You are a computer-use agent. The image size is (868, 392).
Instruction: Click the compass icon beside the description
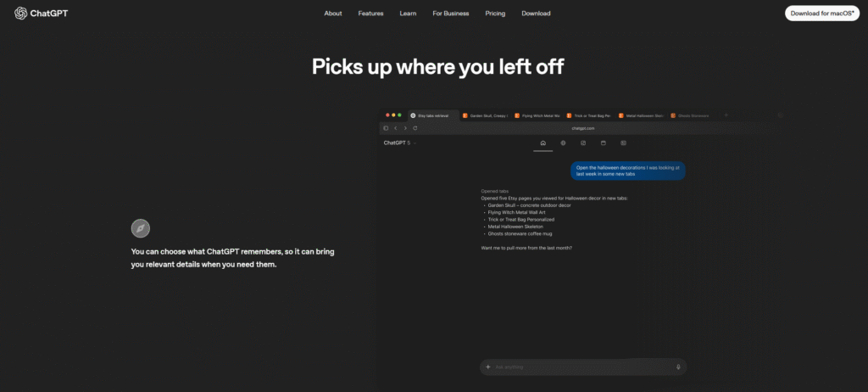click(141, 228)
